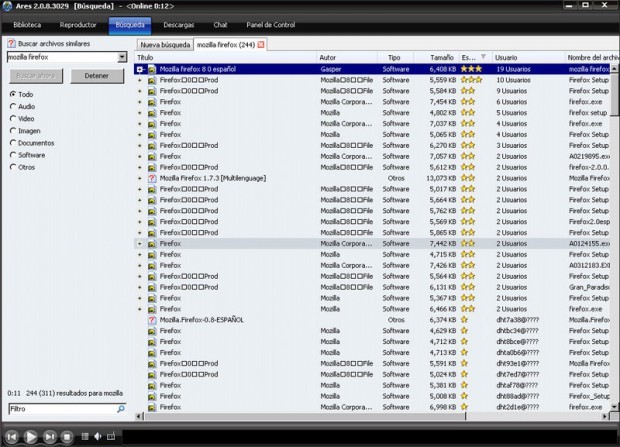This screenshot has width=620, height=447.
Task: Expand the row with 10 Usuarios
Action: point(140,80)
